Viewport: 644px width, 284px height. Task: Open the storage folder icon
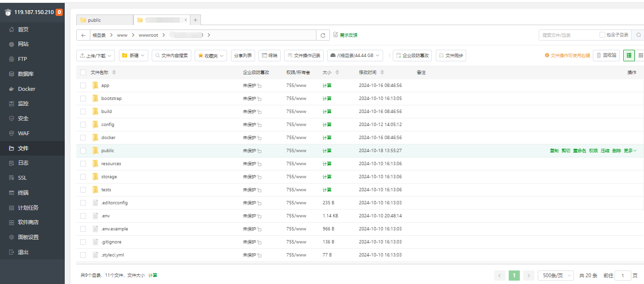click(x=95, y=176)
